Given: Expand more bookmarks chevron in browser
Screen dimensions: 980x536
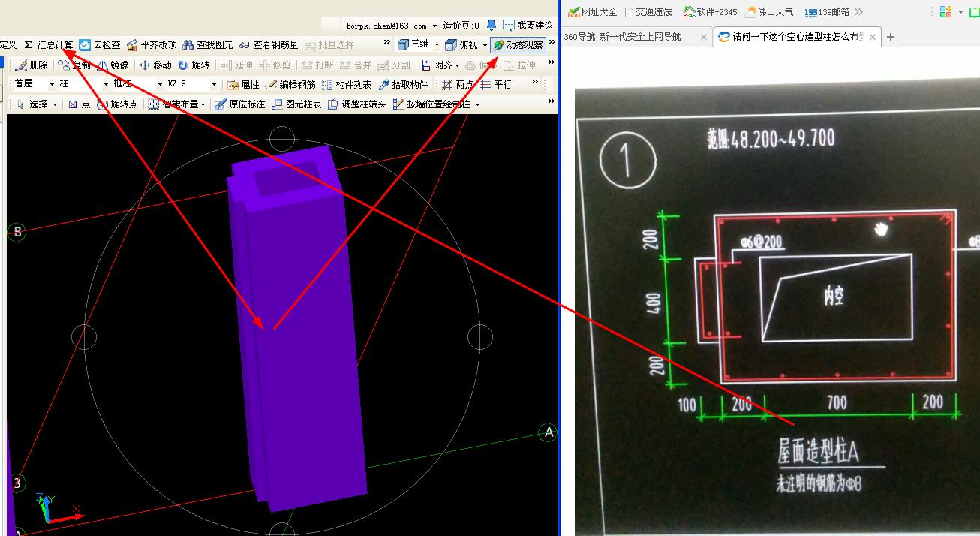Looking at the screenshot, I should (x=858, y=11).
